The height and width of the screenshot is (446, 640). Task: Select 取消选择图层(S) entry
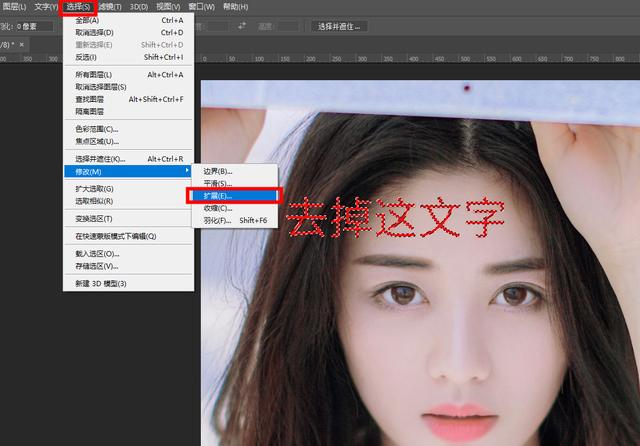(129, 87)
